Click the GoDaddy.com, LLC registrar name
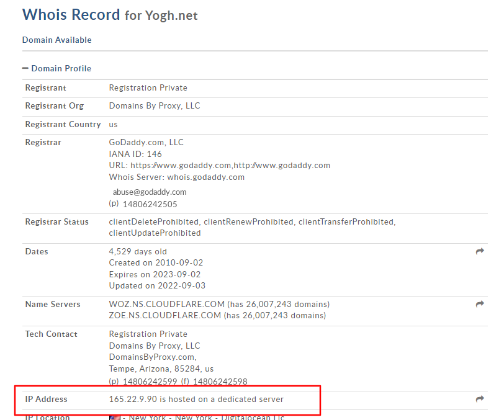The width and height of the screenshot is (504, 420). point(146,142)
